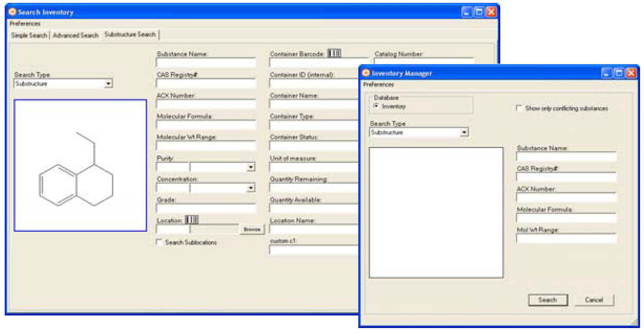Image resolution: width=644 pixels, height=333 pixels.
Task: Maximize the Search Inventory window
Action: [479, 12]
